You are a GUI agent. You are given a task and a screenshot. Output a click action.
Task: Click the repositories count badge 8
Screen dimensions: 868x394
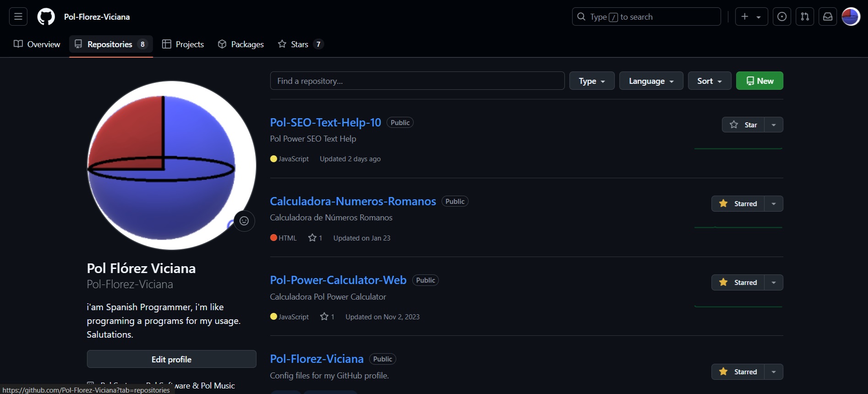tap(142, 44)
